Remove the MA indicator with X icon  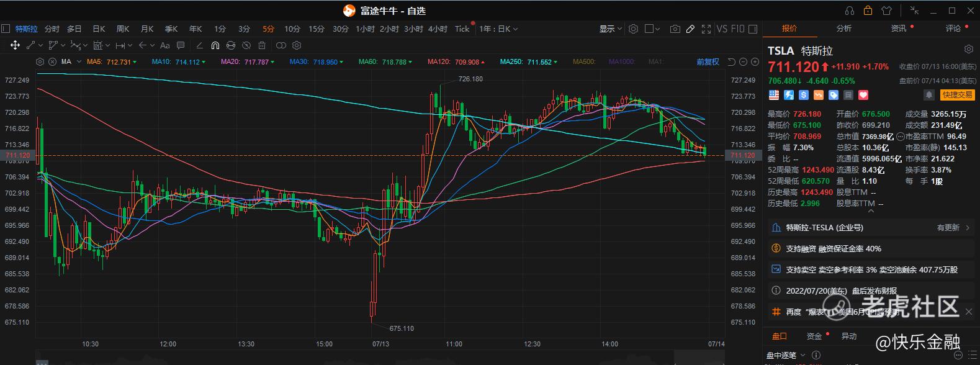[x=52, y=61]
